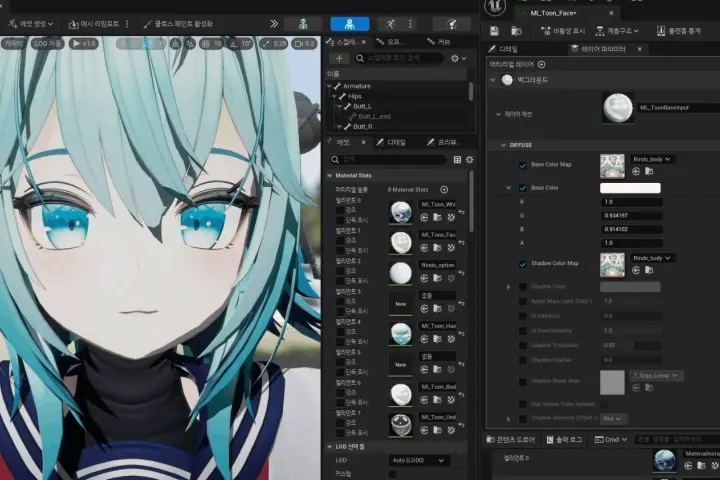The image size is (720, 480).
Task: Add a Material Slot with the plus-circle icon
Action: tap(444, 189)
